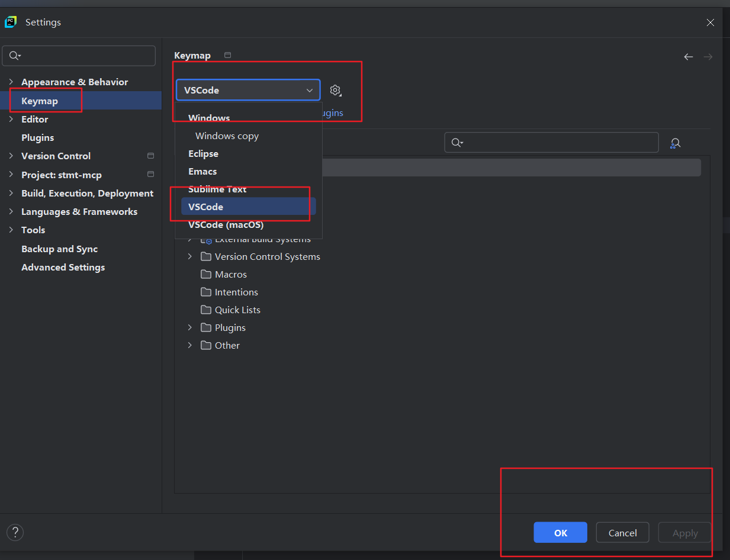Expand Build, Execution, Deployment section
The height and width of the screenshot is (560, 730).
[11, 193]
